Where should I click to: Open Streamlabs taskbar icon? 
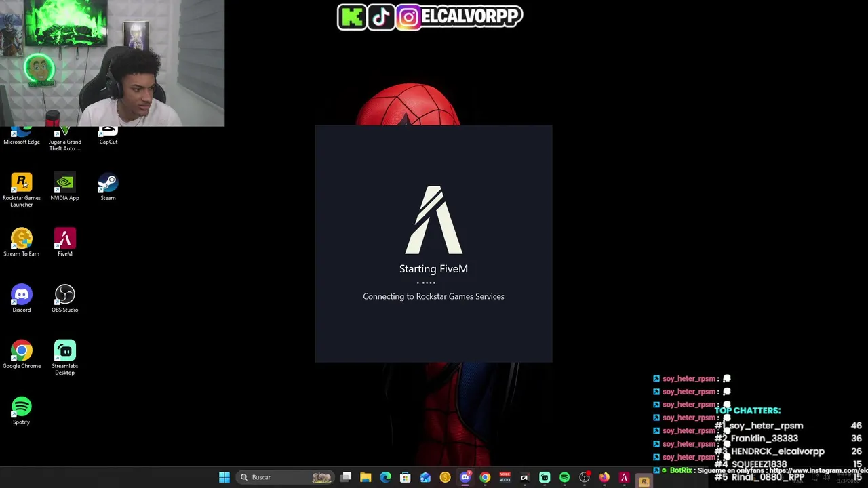(545, 477)
